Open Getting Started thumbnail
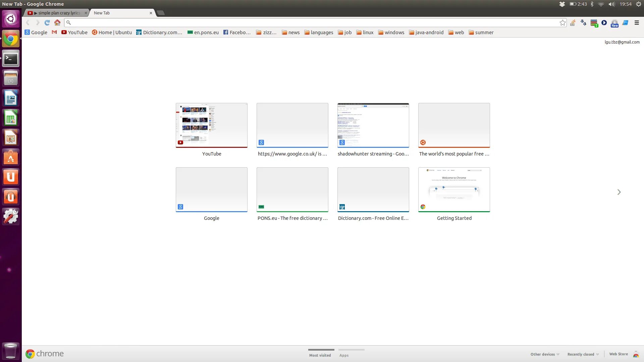The width and height of the screenshot is (644, 362). [x=454, y=190]
